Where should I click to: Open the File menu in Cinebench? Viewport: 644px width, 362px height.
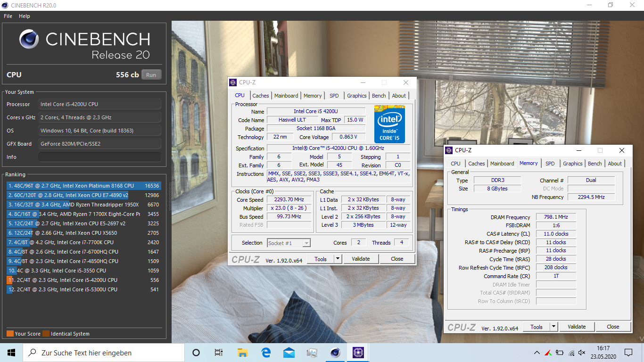coord(8,16)
